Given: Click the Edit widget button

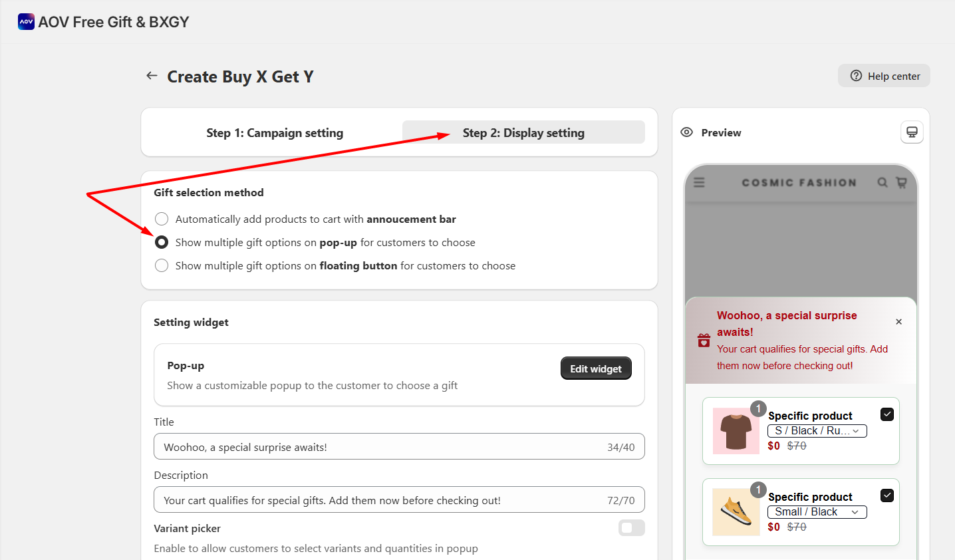Looking at the screenshot, I should coord(595,368).
